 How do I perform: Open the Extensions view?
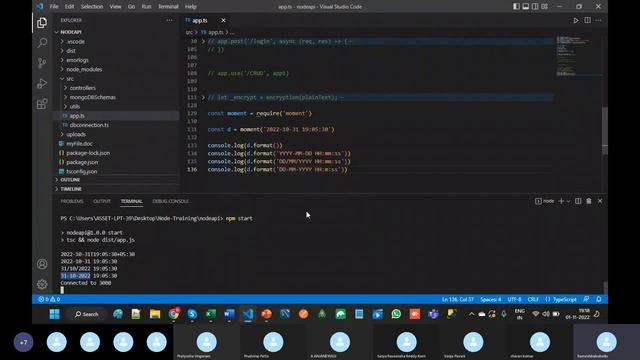click(x=42, y=104)
